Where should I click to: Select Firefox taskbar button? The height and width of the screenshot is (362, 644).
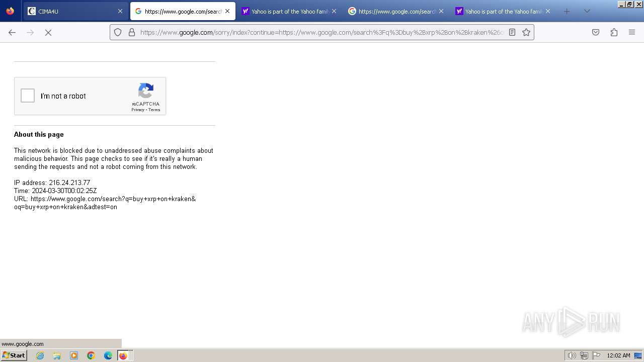pos(124,355)
